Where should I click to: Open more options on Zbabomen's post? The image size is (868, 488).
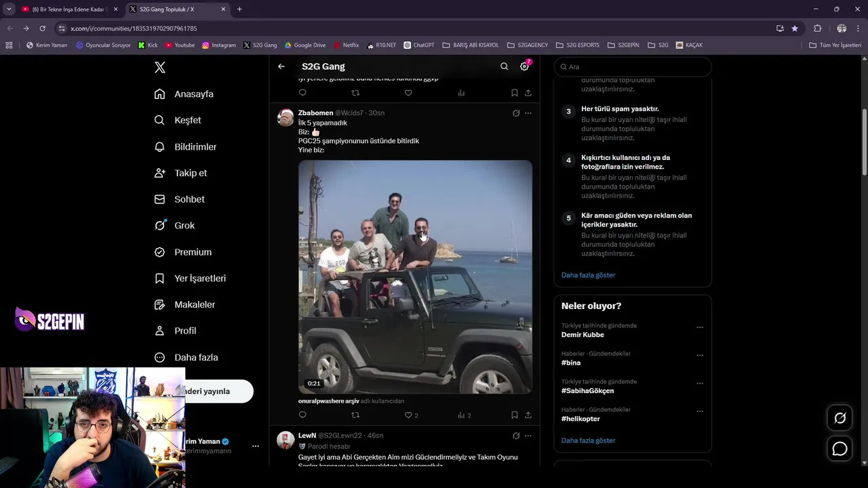pos(528,113)
